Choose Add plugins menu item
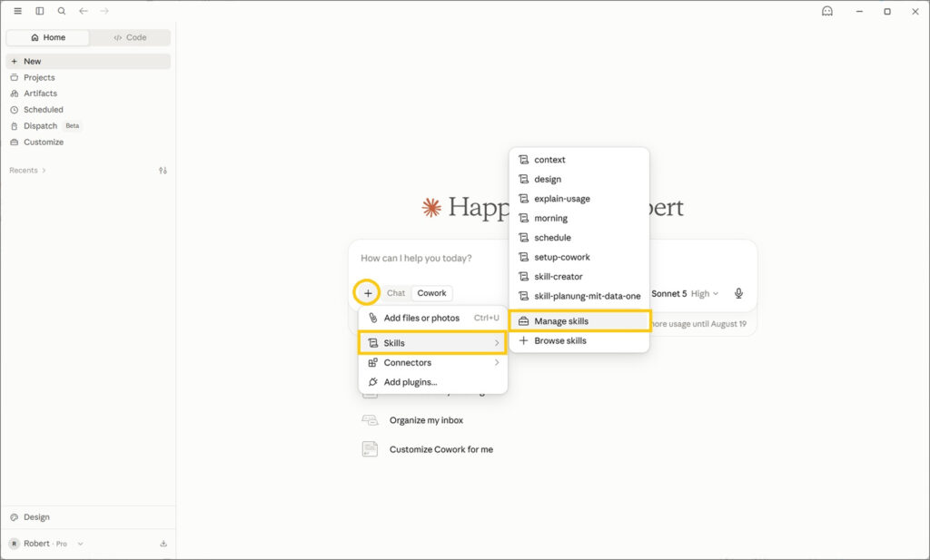Screen dimensions: 930x560 coord(433,382)
